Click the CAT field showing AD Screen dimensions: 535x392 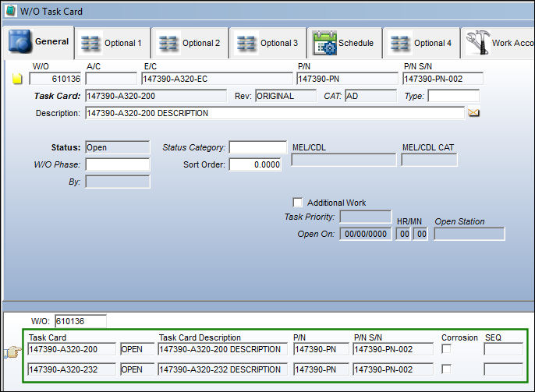click(x=370, y=96)
